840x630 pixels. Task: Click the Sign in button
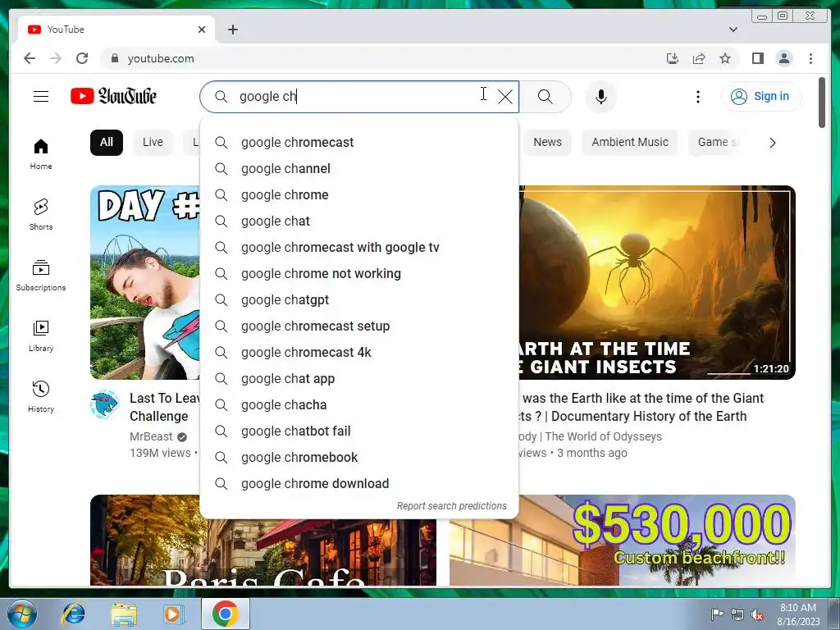761,97
